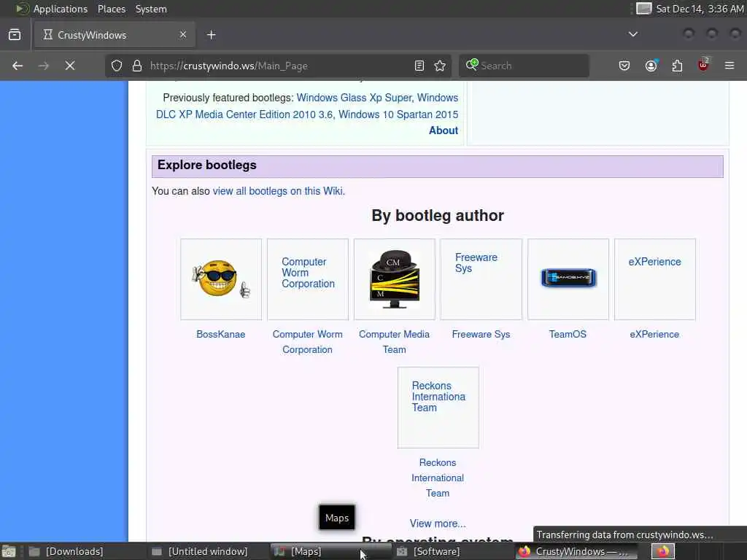Image resolution: width=747 pixels, height=560 pixels.
Task: Select the CrustyWindows browser tab
Action: point(115,35)
